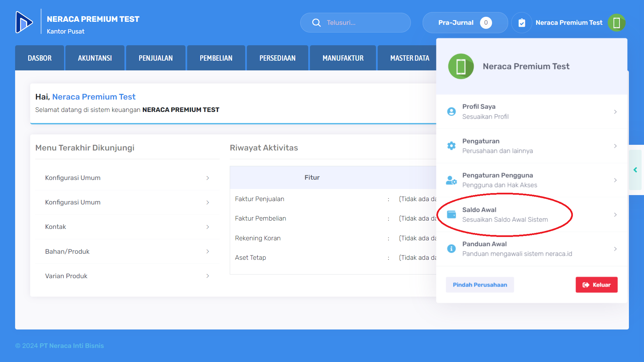The image size is (644, 362).
Task: Open the second Konfigurasi Umum recent item
Action: pyautogui.click(x=127, y=202)
